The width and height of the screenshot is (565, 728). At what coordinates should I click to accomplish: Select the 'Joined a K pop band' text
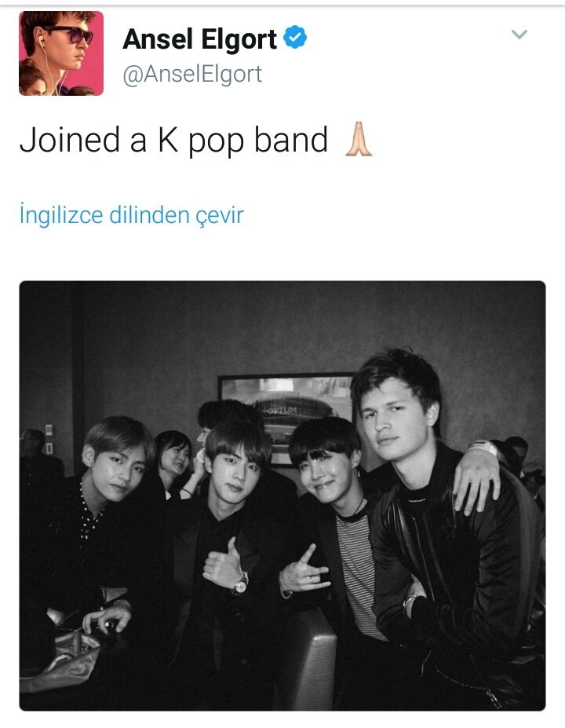coord(173,140)
